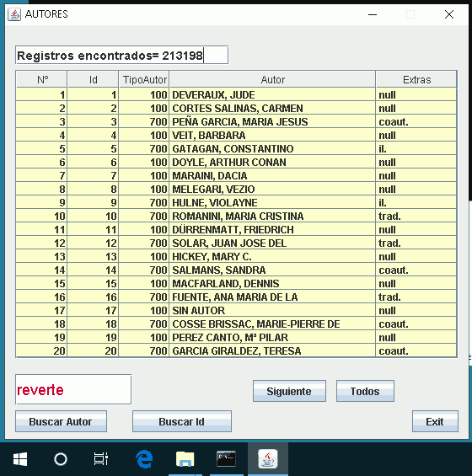This screenshot has width=472, height=476.
Task: Click the Java application taskbar icon
Action: 267,459
